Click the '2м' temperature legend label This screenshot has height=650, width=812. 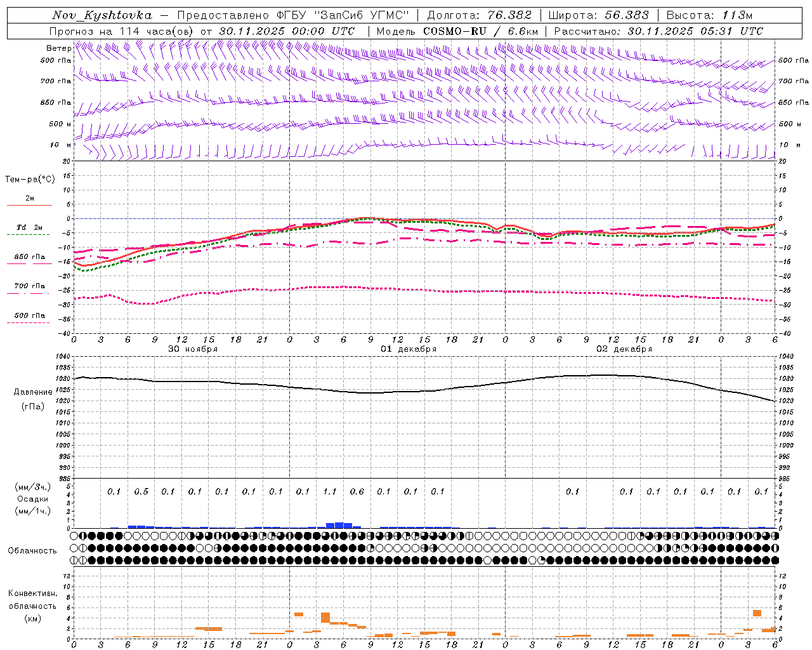[x=30, y=199]
